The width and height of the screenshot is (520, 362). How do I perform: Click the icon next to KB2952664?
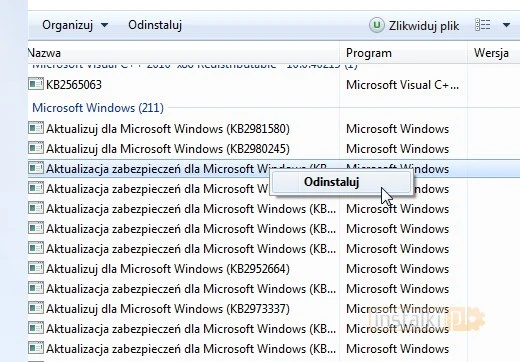[x=36, y=268]
